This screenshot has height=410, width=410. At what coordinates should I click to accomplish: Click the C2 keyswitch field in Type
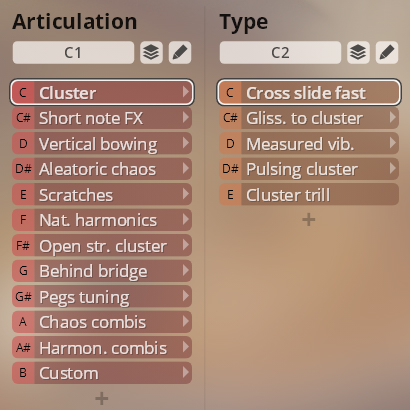pyautogui.click(x=280, y=52)
